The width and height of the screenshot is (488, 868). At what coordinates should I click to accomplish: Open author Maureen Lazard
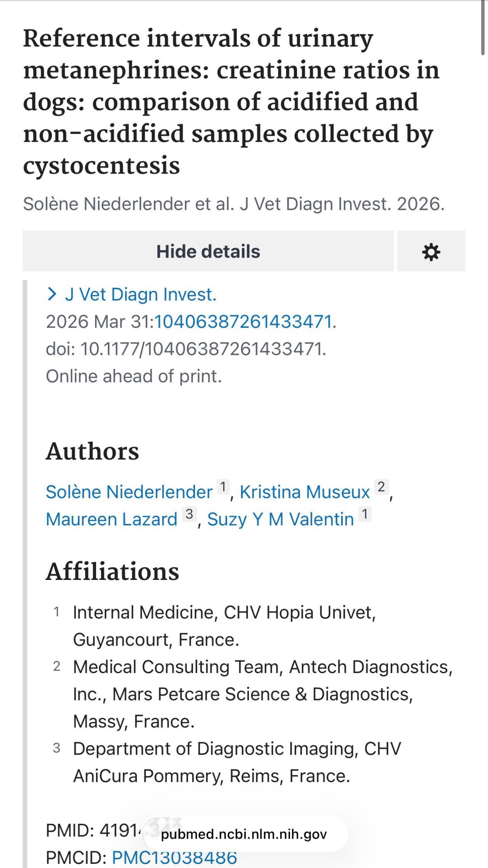pyautogui.click(x=112, y=519)
